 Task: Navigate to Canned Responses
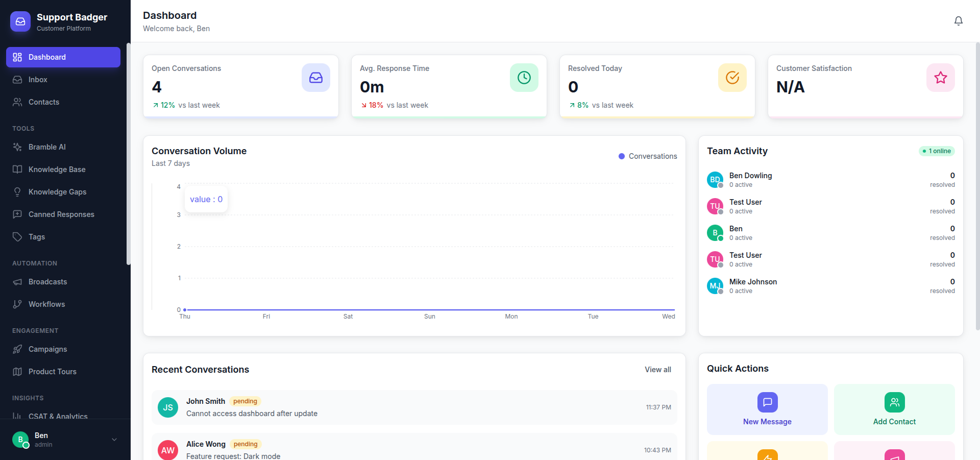(x=61, y=214)
